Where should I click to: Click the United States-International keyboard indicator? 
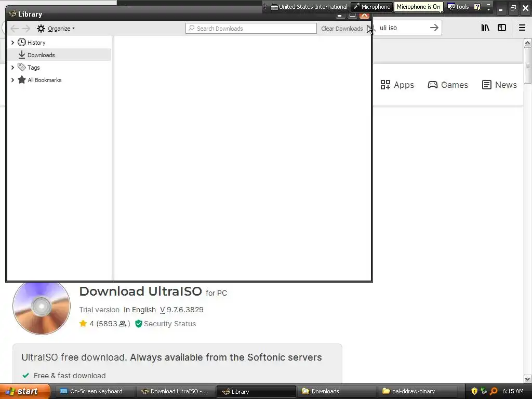pos(309,7)
